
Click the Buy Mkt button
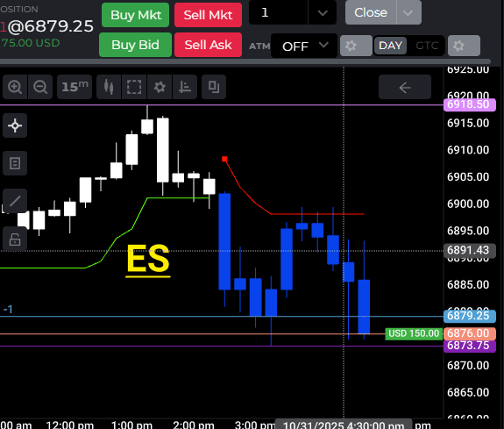pos(135,15)
